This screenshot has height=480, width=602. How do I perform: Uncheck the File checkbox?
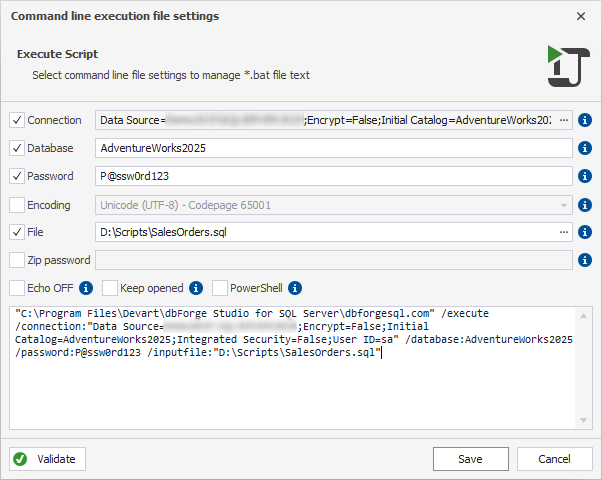[x=17, y=232]
